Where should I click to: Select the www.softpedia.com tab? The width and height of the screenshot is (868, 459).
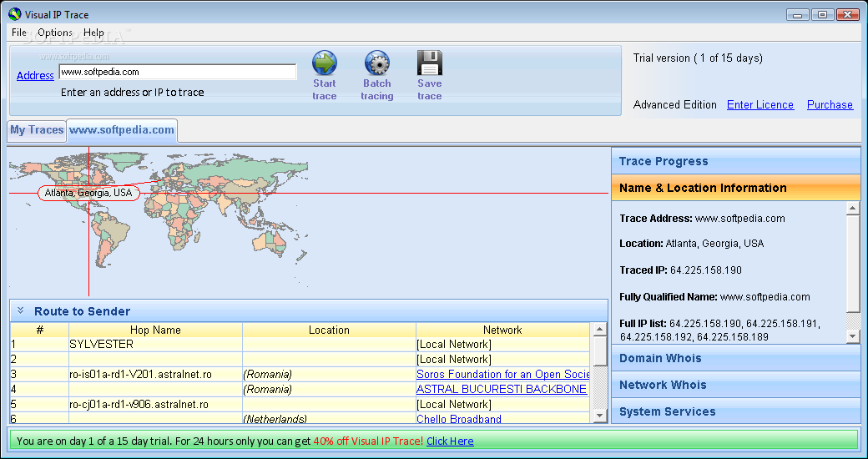pyautogui.click(x=122, y=130)
